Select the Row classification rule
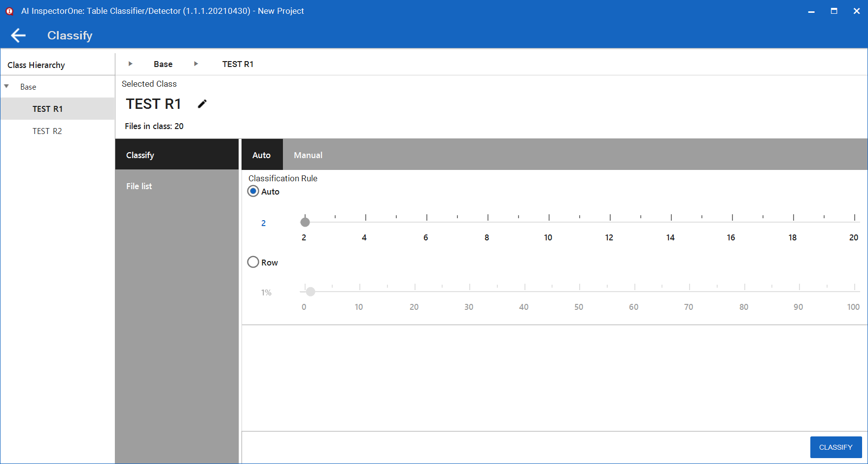This screenshot has height=464, width=868. [253, 262]
